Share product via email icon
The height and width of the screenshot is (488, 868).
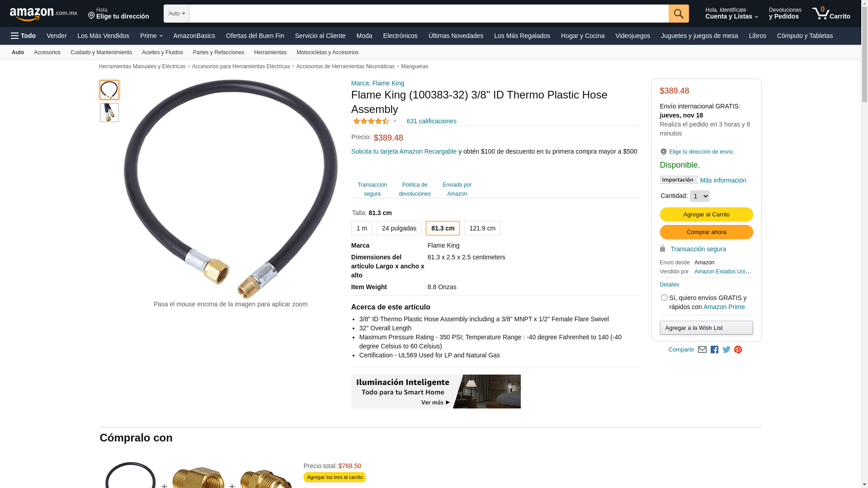[702, 350]
